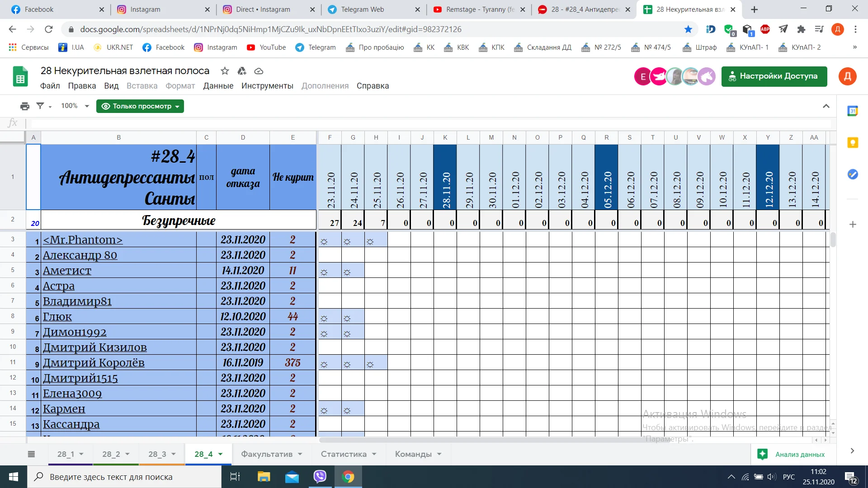Open Google Calendar side panel icon

click(x=852, y=111)
